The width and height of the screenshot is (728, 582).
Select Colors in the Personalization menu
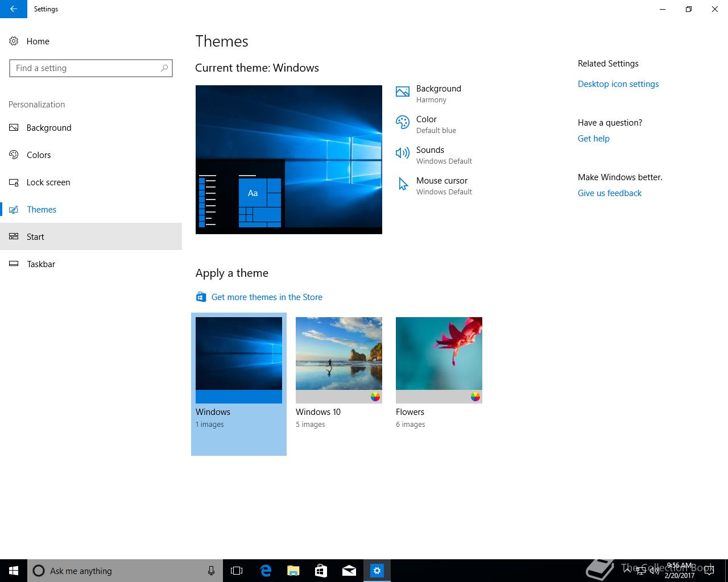[x=91, y=155]
